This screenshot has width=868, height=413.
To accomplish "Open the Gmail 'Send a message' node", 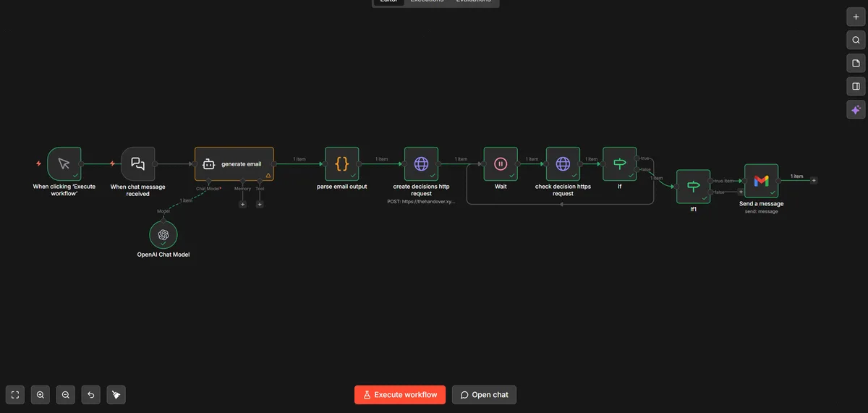I will click(x=762, y=181).
